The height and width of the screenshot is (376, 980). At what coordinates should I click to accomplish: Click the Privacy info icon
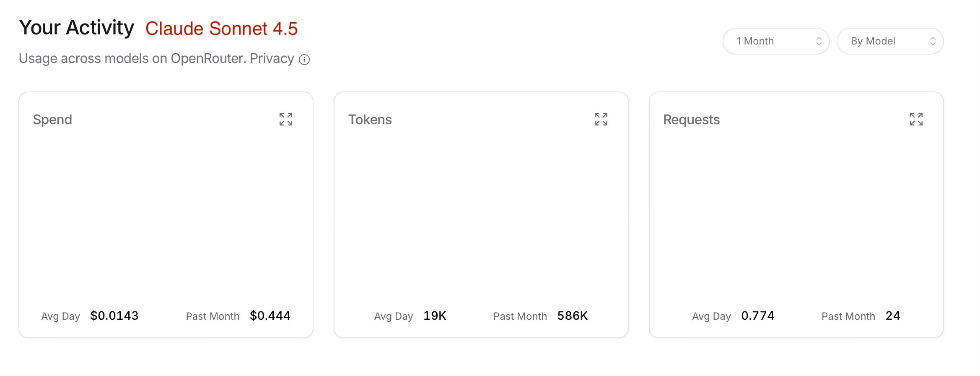pyautogui.click(x=305, y=60)
